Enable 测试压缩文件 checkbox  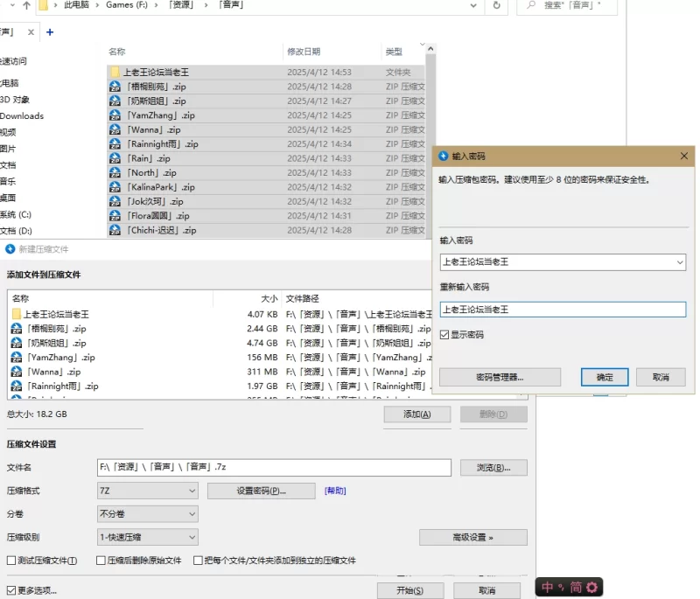pyautogui.click(x=11, y=561)
